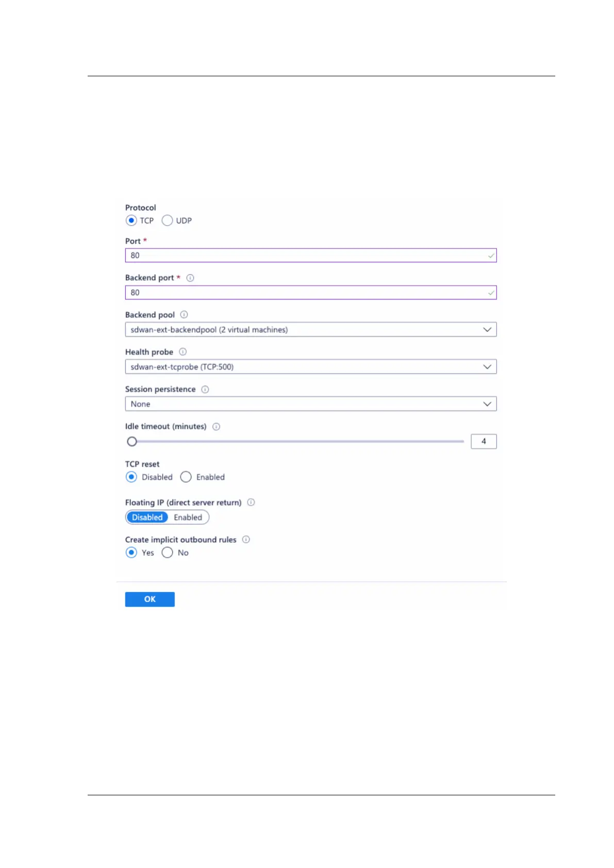Click the Backend port input field
614x868 pixels.
pyautogui.click(x=311, y=292)
